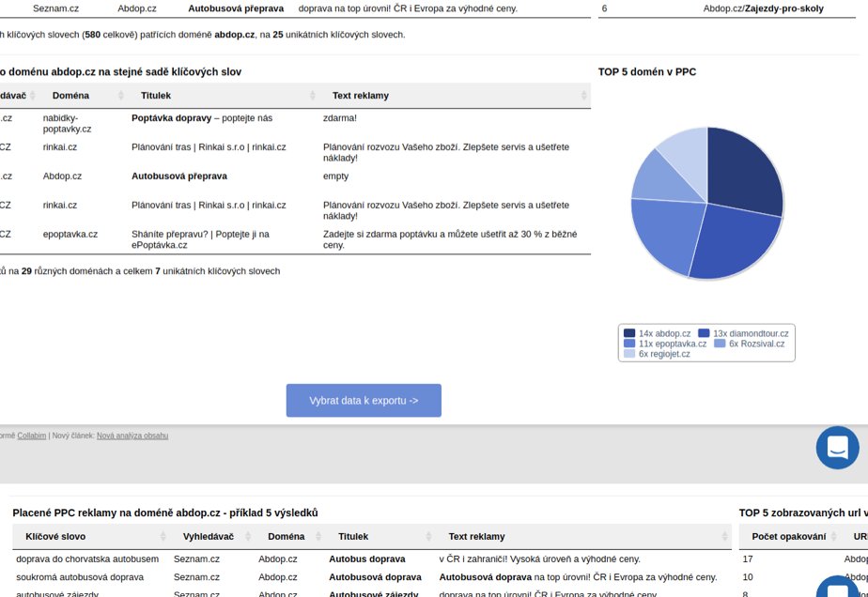Image resolution: width=868 pixels, height=597 pixels.
Task: Sort upper table by Titulek column arrows
Action: click(x=312, y=96)
